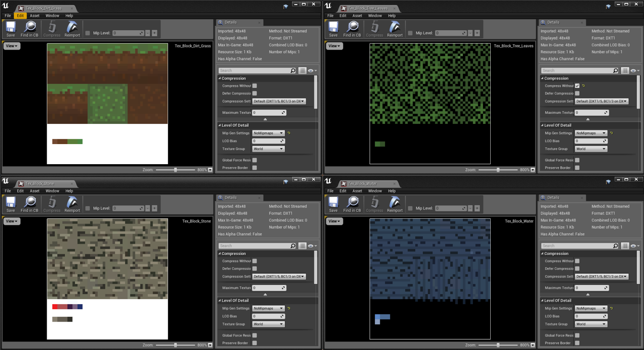Reset Compress Without Alpha to default in Tree_Leaves
This screenshot has width=644, height=350.
coord(583,86)
